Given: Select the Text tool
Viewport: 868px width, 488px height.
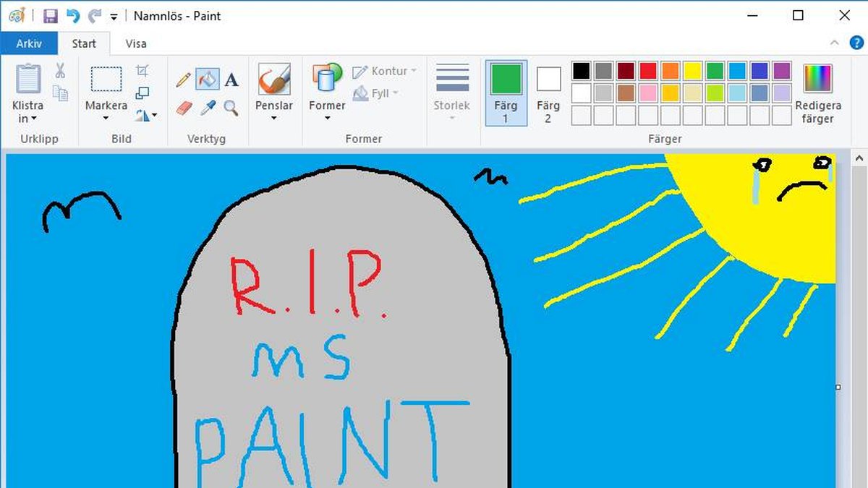Looking at the screenshot, I should pos(231,80).
